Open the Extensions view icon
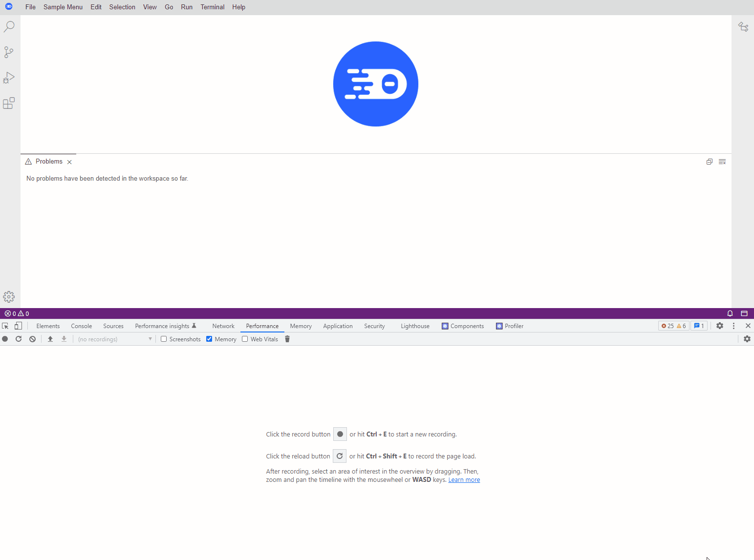 click(x=9, y=103)
